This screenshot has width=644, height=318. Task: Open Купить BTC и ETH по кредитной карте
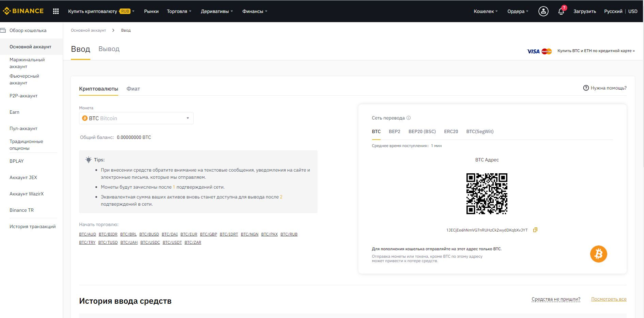[596, 51]
